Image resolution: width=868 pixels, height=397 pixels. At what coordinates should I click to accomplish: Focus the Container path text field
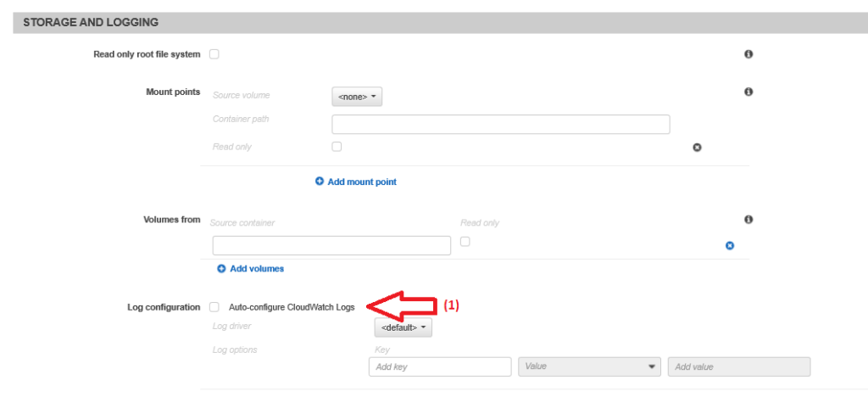click(x=500, y=125)
